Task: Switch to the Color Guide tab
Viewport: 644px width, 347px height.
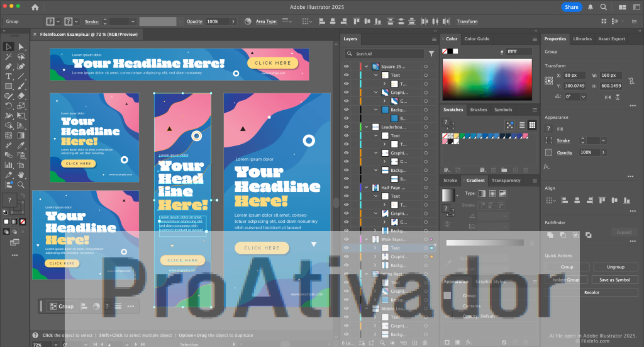Action: pyautogui.click(x=477, y=38)
